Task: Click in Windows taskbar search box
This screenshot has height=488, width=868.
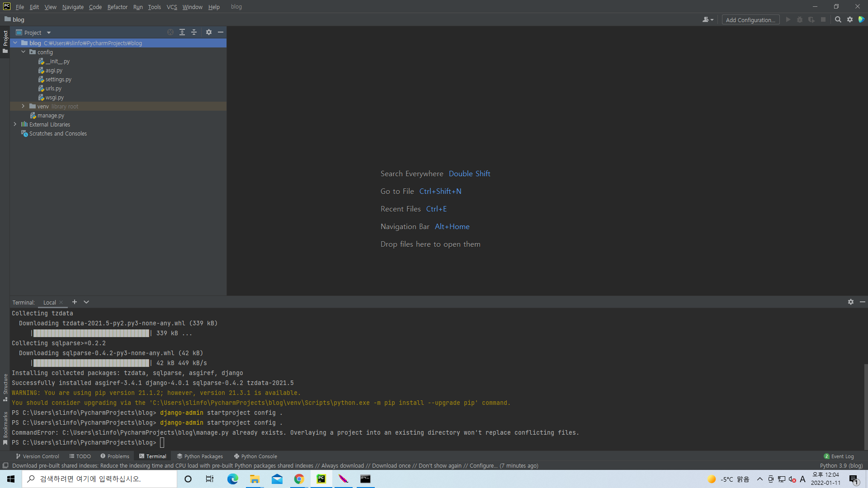Action: [99, 479]
